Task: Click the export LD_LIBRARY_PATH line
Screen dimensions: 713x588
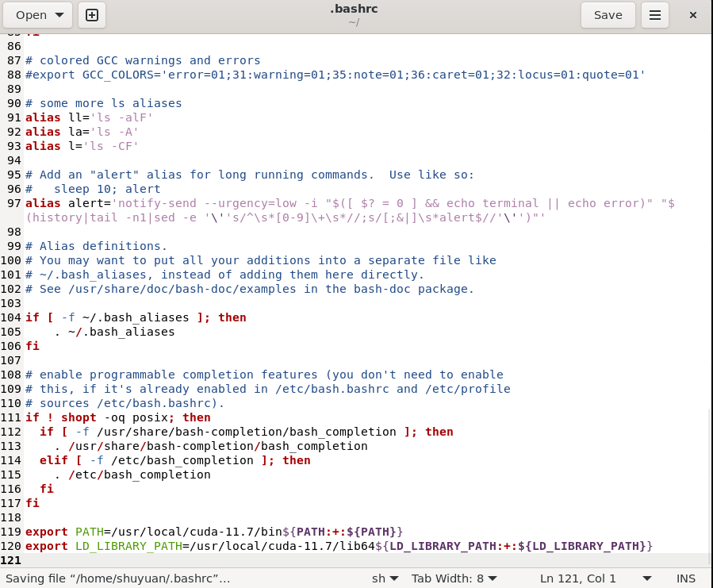Action: click(x=339, y=546)
